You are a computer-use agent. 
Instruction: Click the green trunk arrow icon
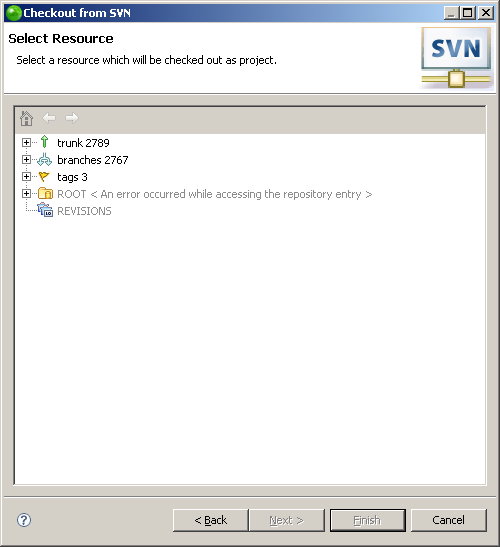44,142
